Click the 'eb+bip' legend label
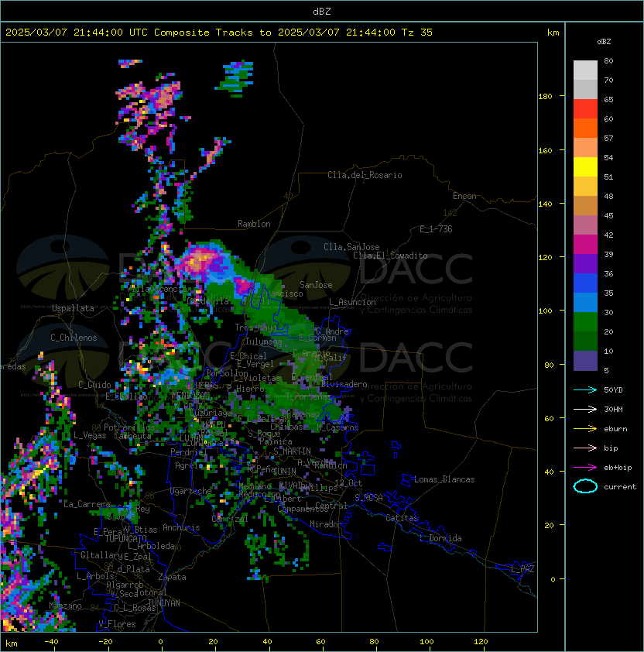 [x=618, y=468]
